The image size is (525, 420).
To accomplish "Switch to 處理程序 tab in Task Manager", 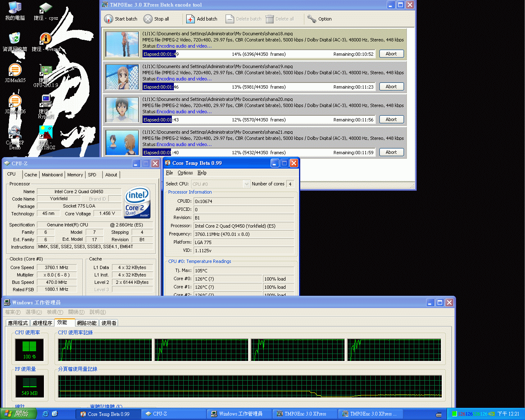I will tap(42, 323).
